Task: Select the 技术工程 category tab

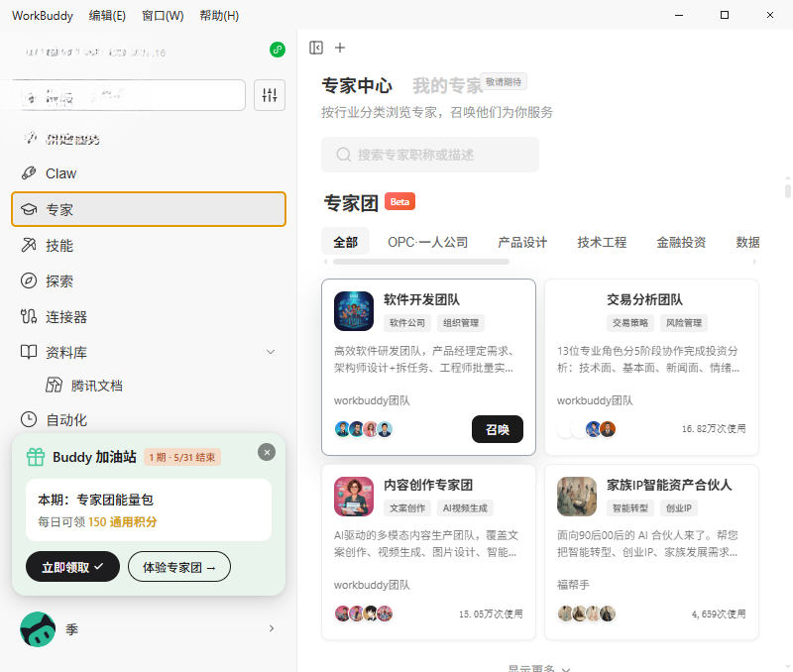Action: [x=602, y=242]
